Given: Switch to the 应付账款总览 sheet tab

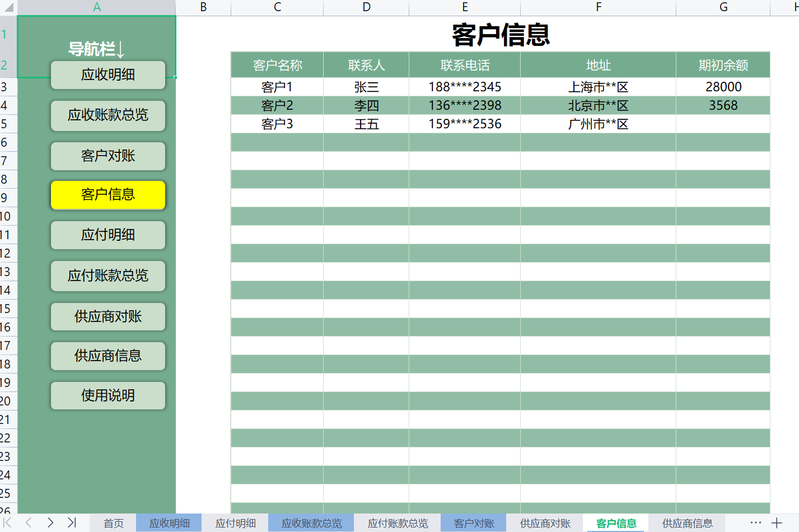Looking at the screenshot, I should [x=398, y=523].
